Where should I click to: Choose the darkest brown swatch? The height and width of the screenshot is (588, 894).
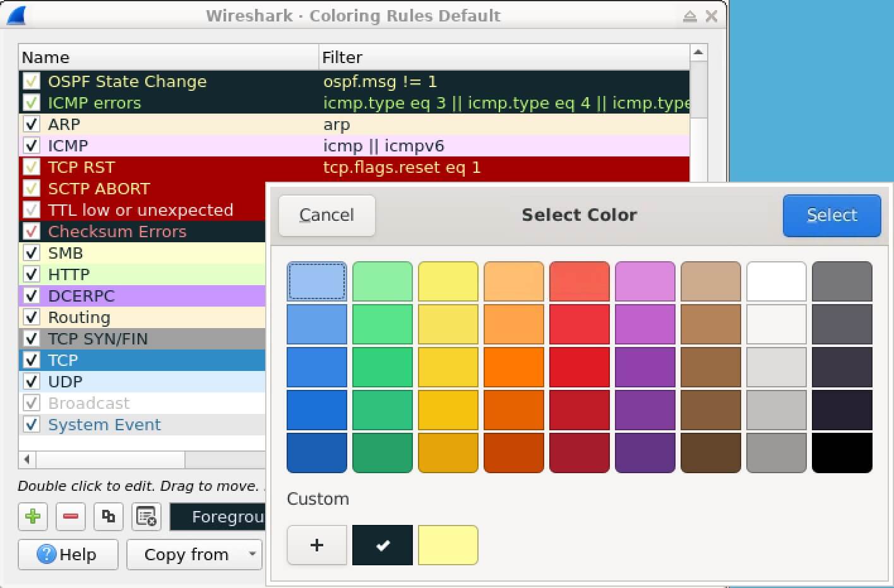[x=711, y=452]
